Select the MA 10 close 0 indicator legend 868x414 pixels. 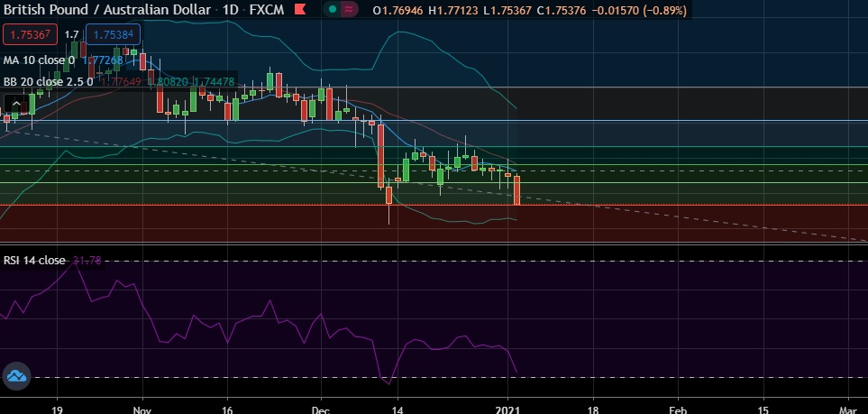click(x=39, y=60)
